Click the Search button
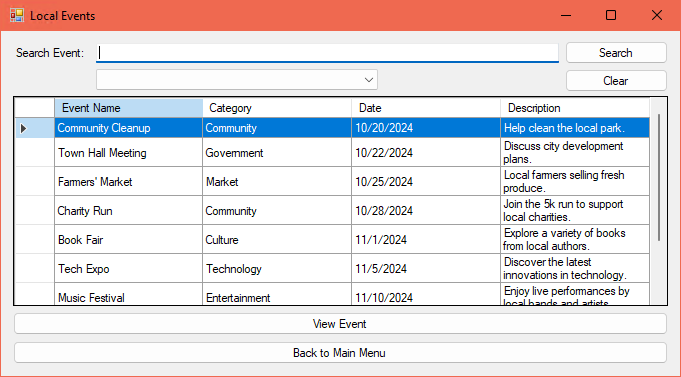 point(616,53)
